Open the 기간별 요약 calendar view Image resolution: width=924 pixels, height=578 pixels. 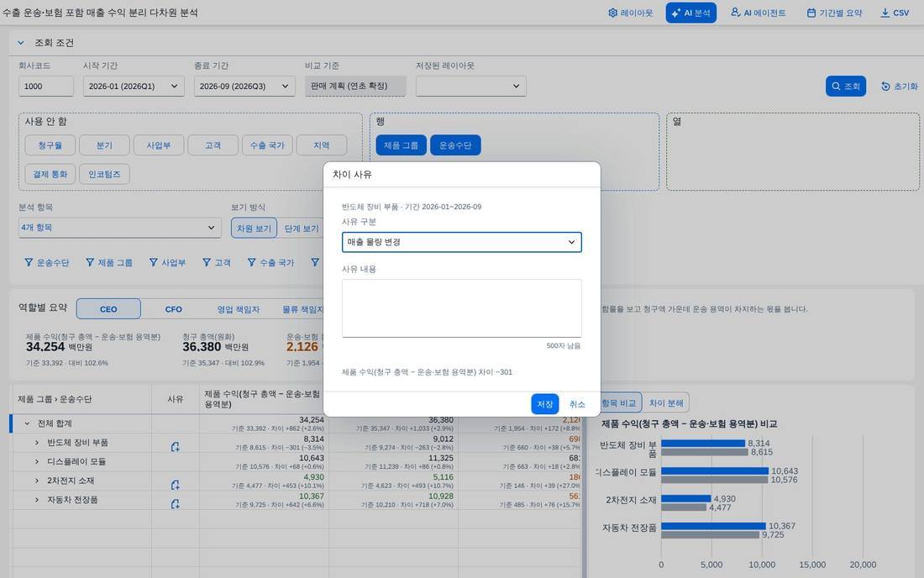click(x=834, y=13)
